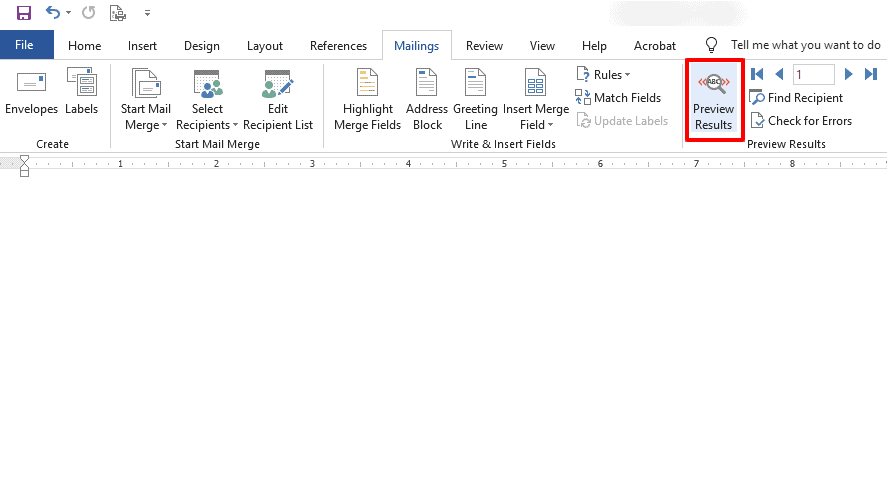Switch to the Home tab

pyautogui.click(x=84, y=46)
